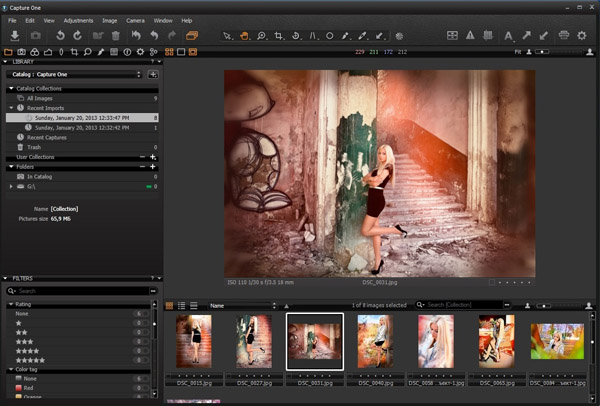Screen dimensions: 600x406
Task: Expand the G:\ drive folder
Action: pyautogui.click(x=11, y=186)
